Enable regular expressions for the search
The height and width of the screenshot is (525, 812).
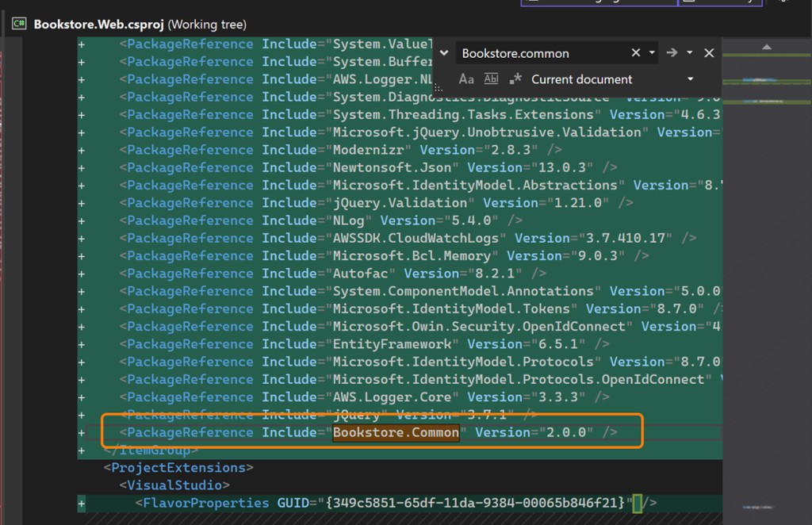[515, 79]
